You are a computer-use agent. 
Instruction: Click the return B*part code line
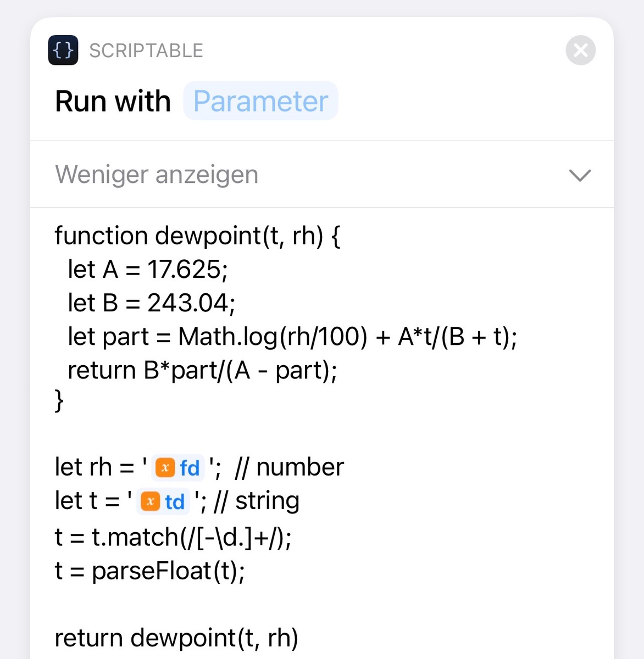point(202,371)
